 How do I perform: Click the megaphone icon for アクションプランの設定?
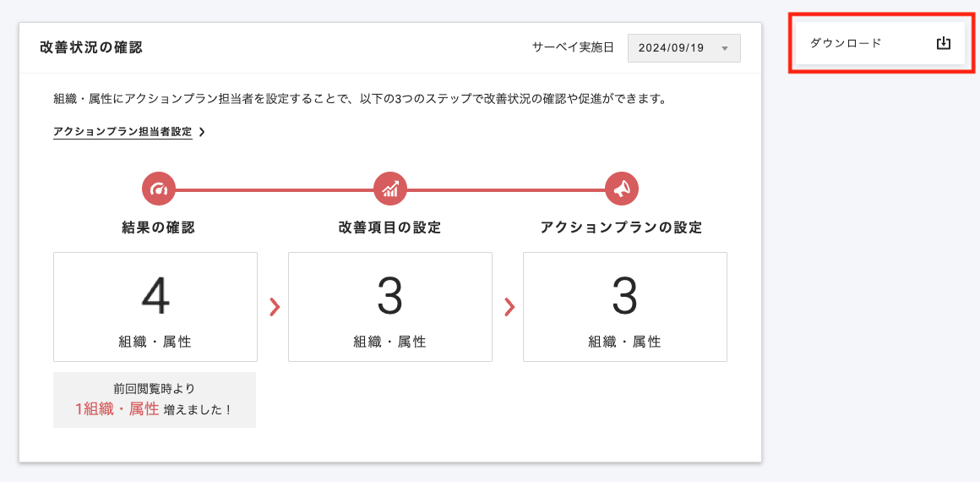622,189
